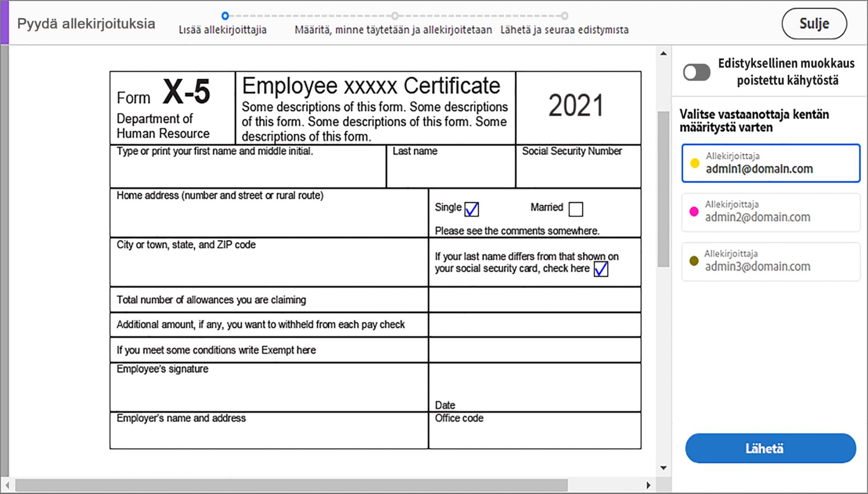This screenshot has width=868, height=494.
Task: Click the scroll right arrow
Action: click(x=648, y=485)
